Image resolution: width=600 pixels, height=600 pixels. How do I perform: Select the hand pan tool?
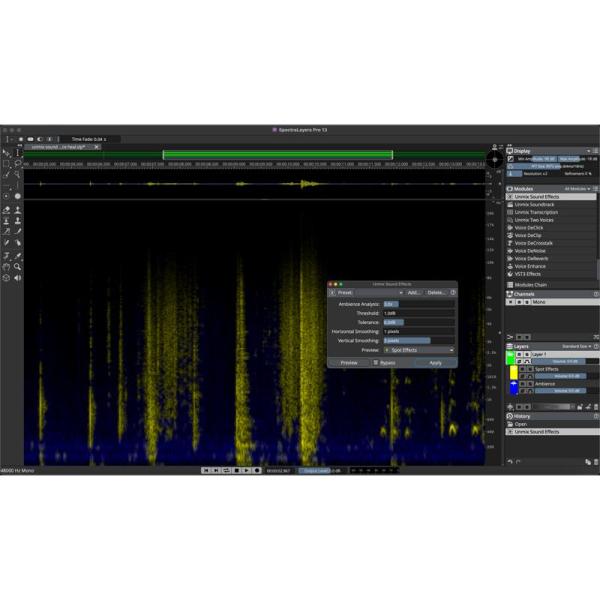7,267
